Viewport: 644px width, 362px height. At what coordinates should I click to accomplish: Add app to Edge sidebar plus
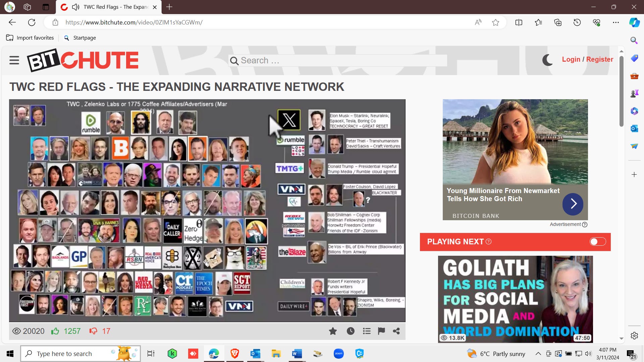click(634, 175)
